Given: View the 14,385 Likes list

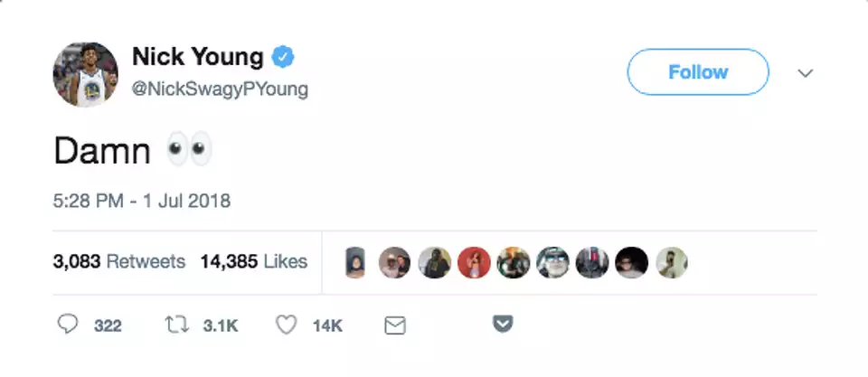Looking at the screenshot, I should 254,262.
